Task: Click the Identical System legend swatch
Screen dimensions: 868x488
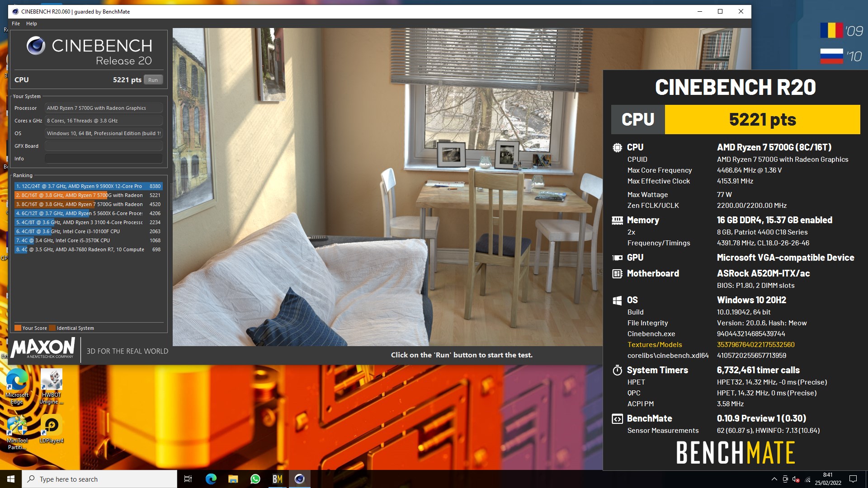Action: click(x=52, y=328)
